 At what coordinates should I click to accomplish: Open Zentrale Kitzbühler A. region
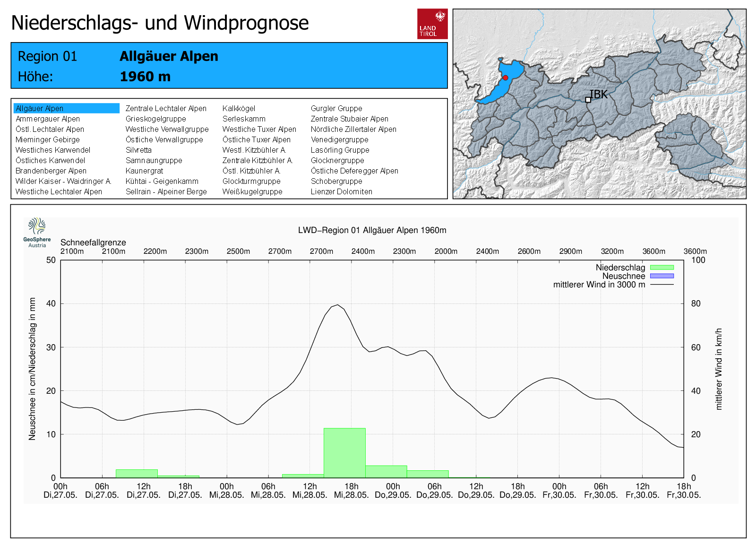coord(258,160)
